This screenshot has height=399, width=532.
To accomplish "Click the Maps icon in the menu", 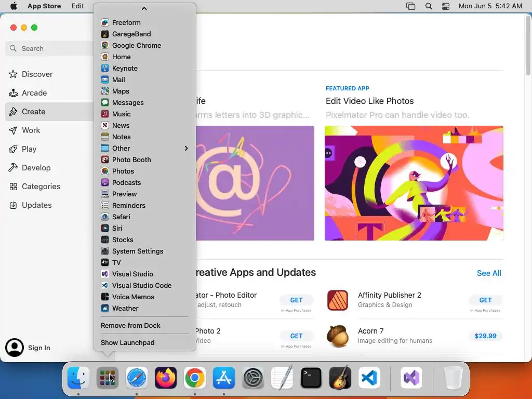I will point(105,91).
